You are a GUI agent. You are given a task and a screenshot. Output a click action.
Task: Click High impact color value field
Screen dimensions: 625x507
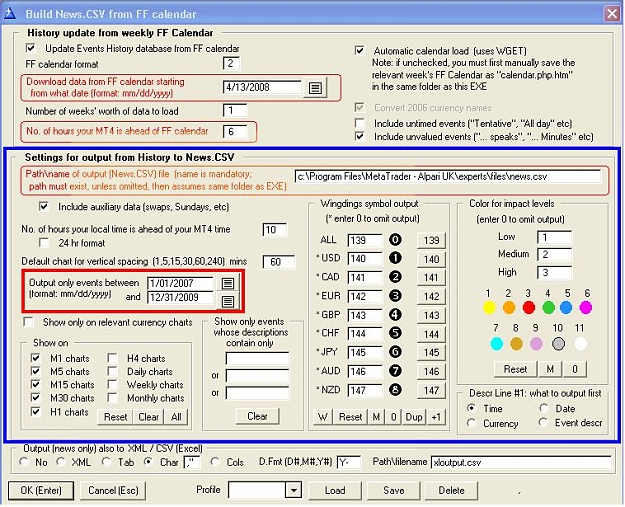point(554,273)
